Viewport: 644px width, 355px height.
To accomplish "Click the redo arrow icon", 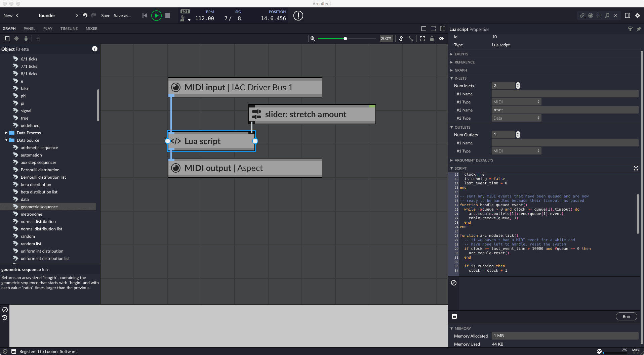I will (x=93, y=15).
